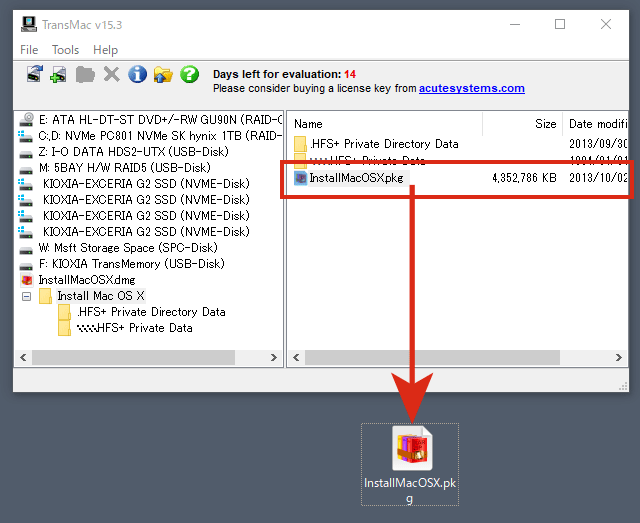
Task: Minimize the TransMac window
Action: tap(515, 24)
